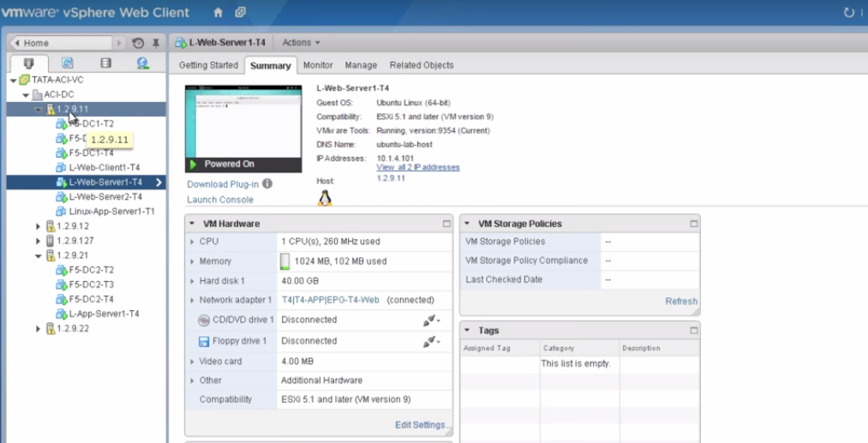
Task: Pin the navigator with the pin icon
Action: pyautogui.click(x=156, y=43)
